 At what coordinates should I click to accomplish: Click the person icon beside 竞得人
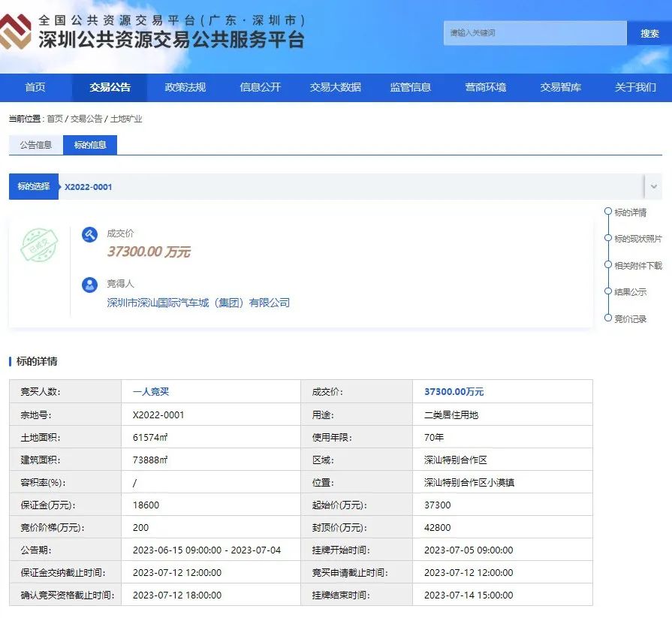point(90,285)
